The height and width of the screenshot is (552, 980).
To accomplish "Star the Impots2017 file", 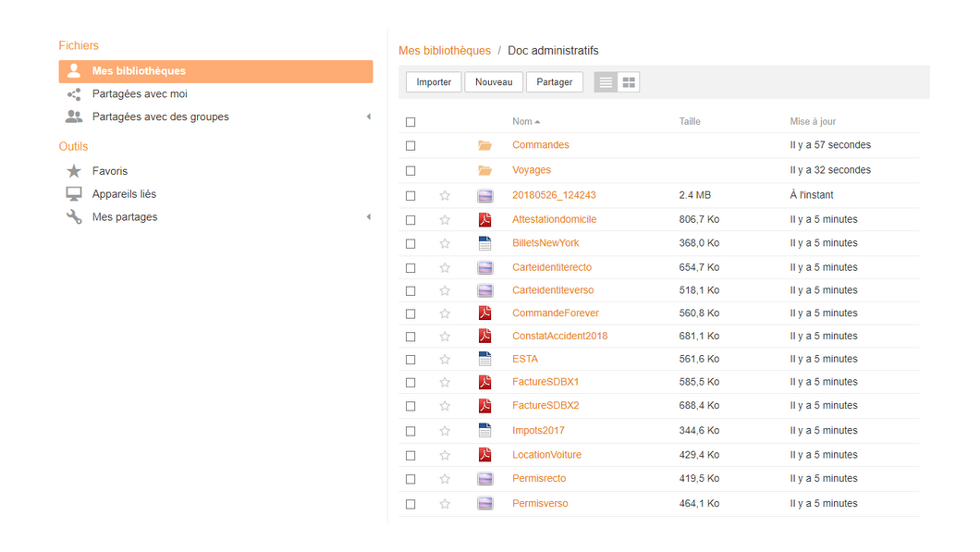I will 445,431.
